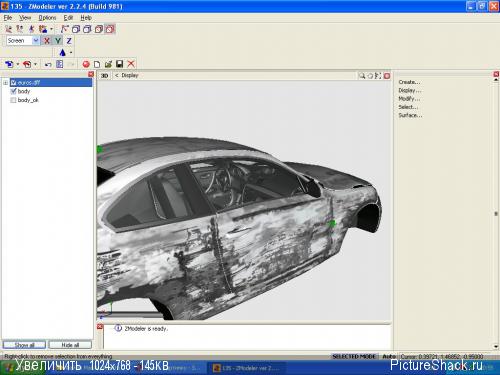500x375 pixels.
Task: Open dropdown arrow next to export icon
Action: (36, 64)
